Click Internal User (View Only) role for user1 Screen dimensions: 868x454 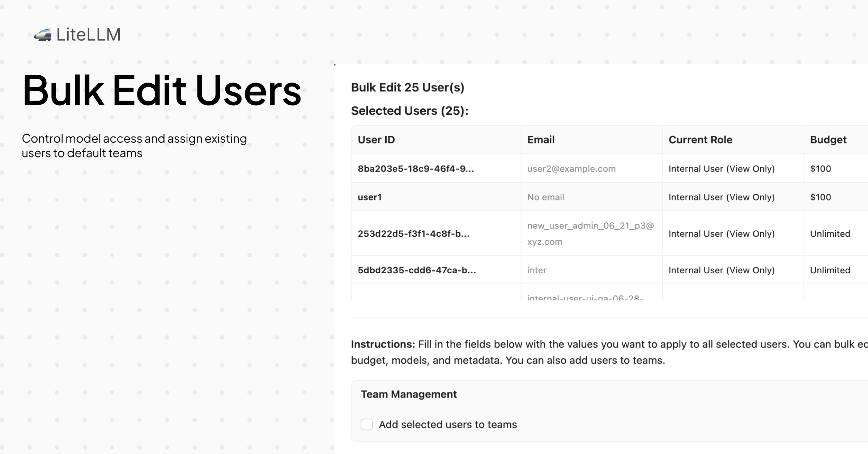click(x=721, y=197)
